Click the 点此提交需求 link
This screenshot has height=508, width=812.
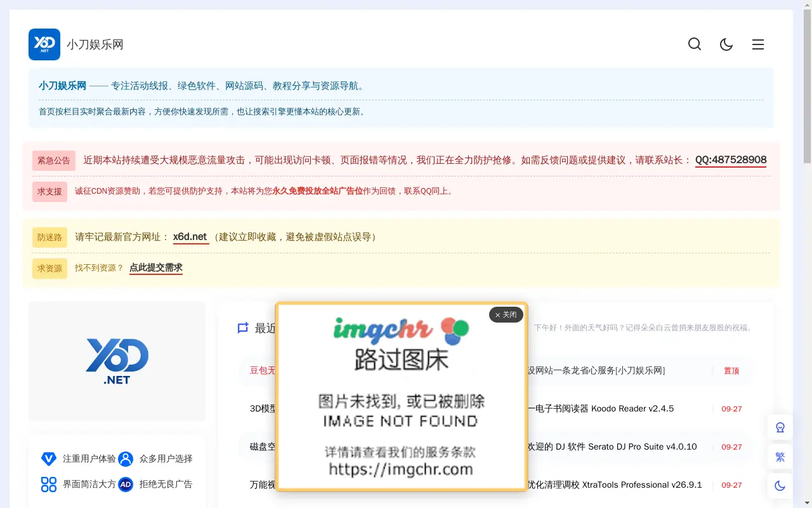coord(156,268)
